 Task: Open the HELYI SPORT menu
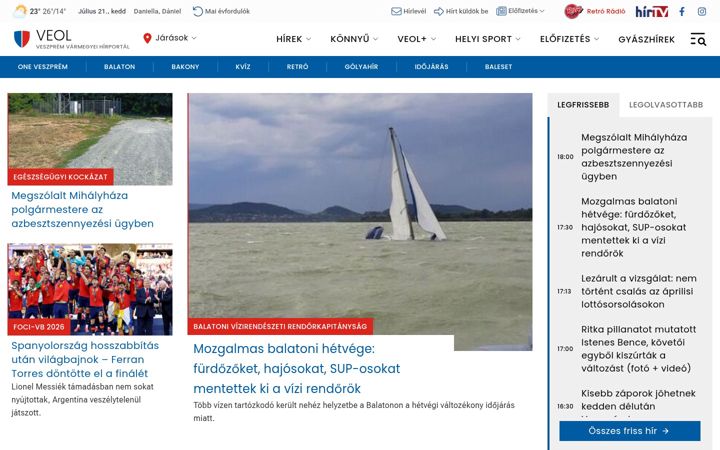click(x=483, y=39)
